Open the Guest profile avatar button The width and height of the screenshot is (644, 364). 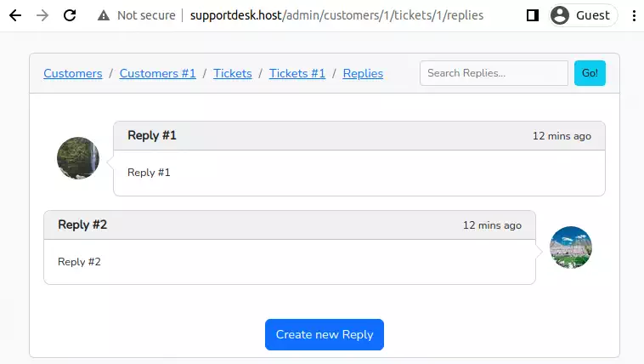click(583, 15)
